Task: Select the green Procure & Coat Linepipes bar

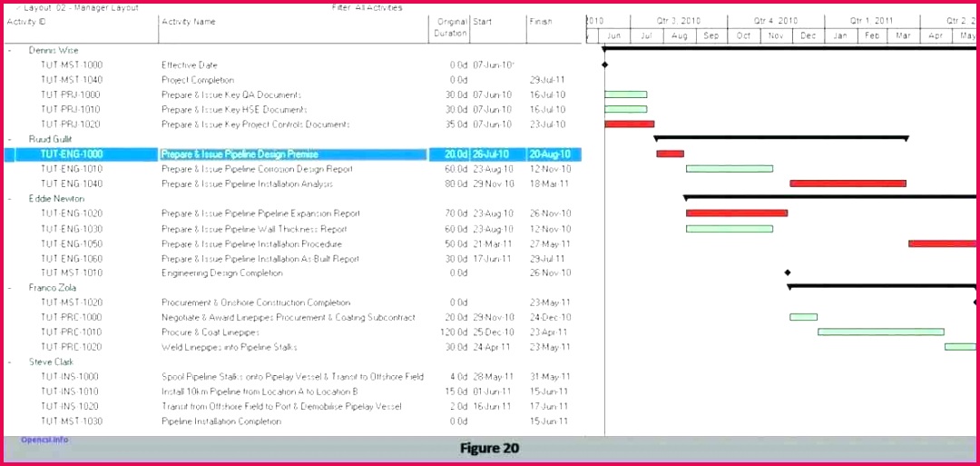Action: point(880,332)
